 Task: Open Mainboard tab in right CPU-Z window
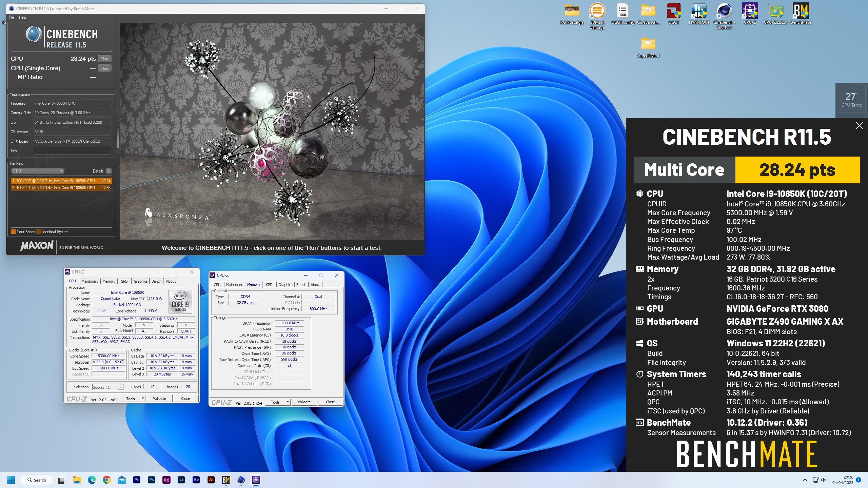click(x=235, y=285)
